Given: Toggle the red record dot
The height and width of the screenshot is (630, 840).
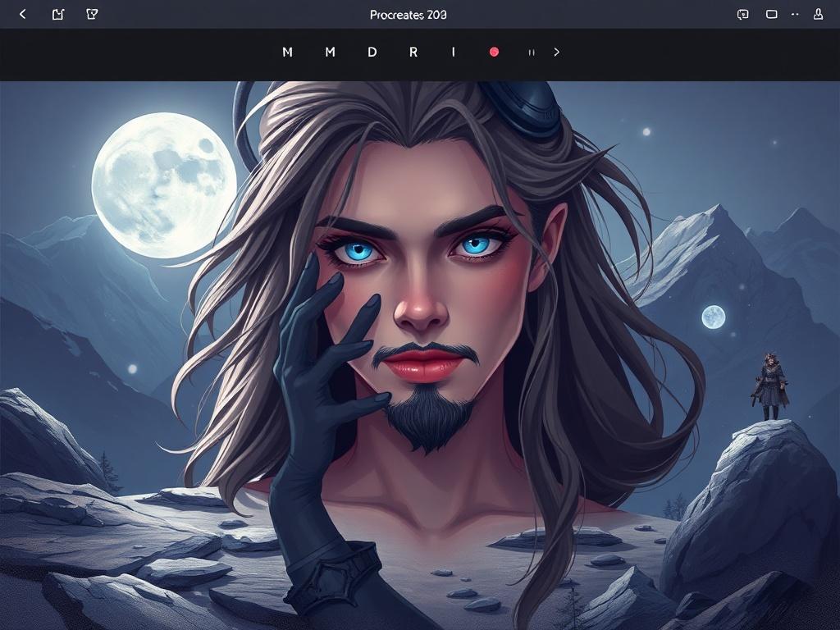Looking at the screenshot, I should click(x=494, y=52).
